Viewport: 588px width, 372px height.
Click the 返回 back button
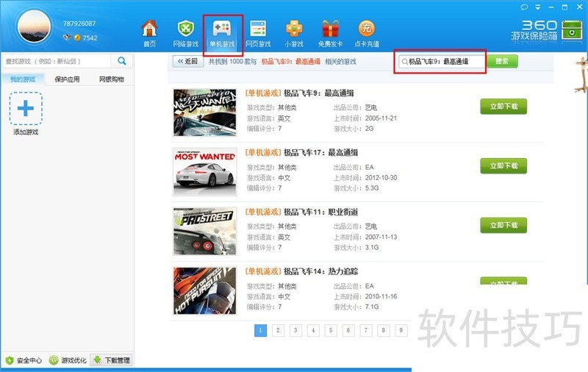coord(187,62)
